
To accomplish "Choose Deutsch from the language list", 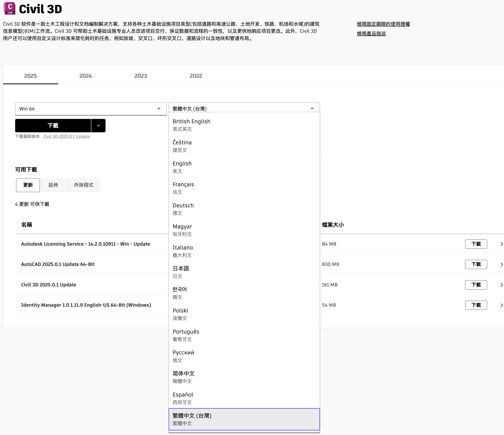I will click(183, 209).
